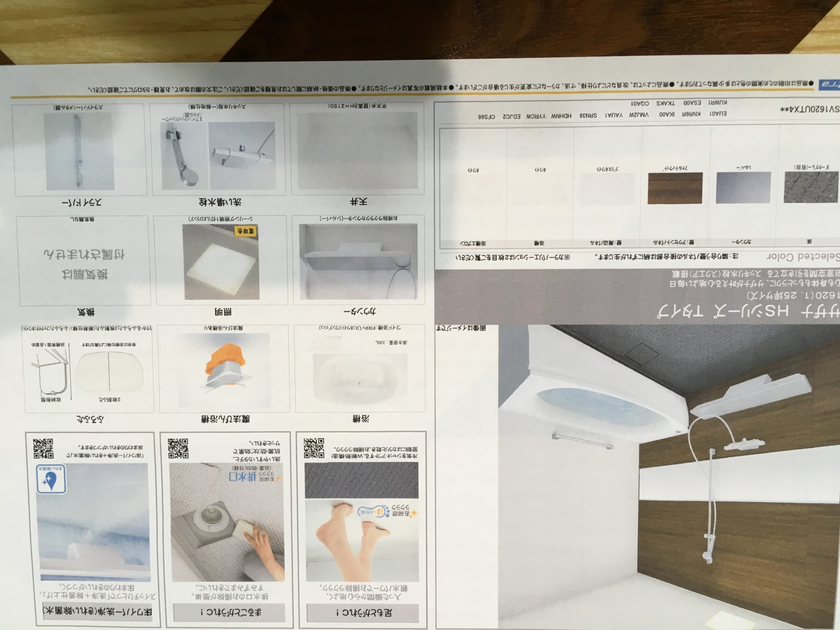
Task: Select the dark wood accent panel swatch
Action: (x=675, y=188)
